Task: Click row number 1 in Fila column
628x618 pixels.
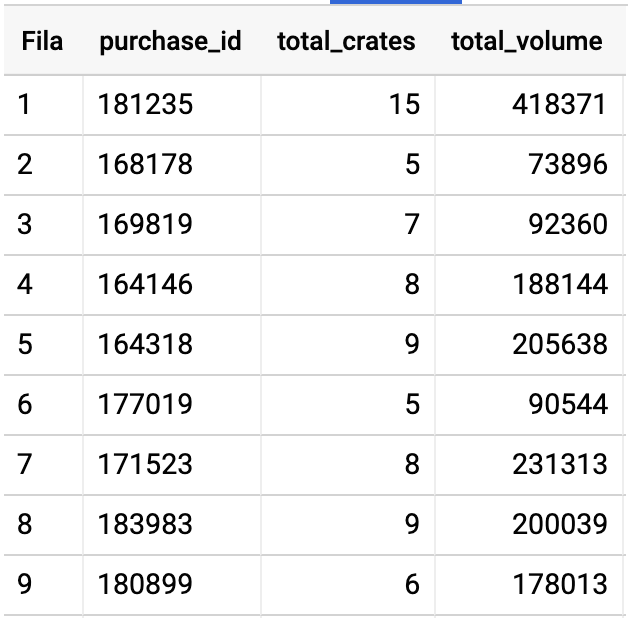Action: pos(24,105)
